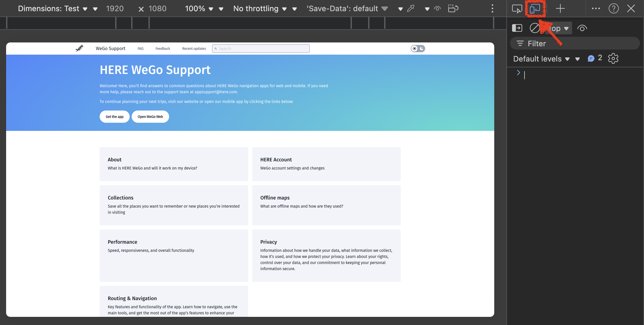Clear the console icon
The height and width of the screenshot is (325, 644).
coord(534,28)
